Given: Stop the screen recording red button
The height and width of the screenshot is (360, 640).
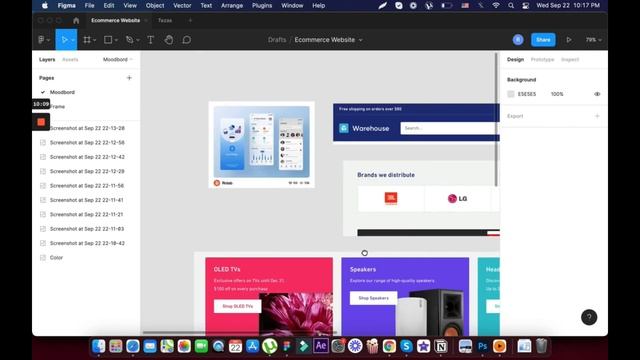Looking at the screenshot, I should click(x=41, y=122).
